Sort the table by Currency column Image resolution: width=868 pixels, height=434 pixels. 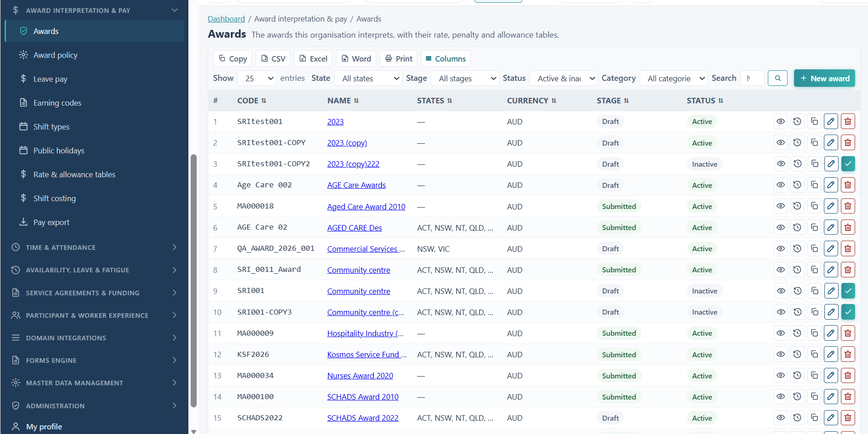(x=532, y=101)
